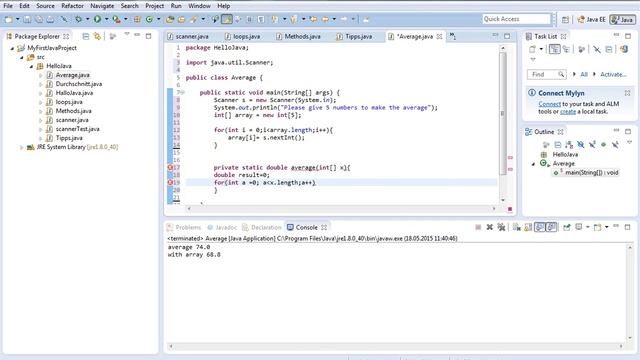
Task: Open the Open Perspective icon
Action: click(565, 20)
